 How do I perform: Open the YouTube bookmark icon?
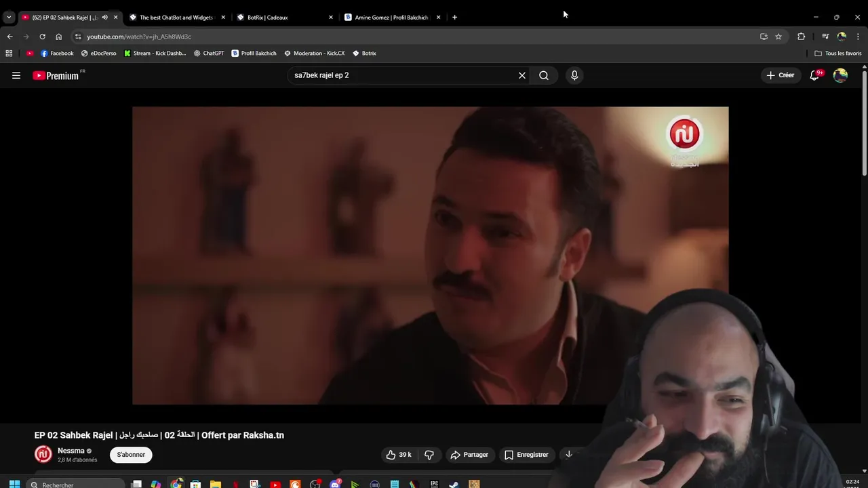click(30, 54)
